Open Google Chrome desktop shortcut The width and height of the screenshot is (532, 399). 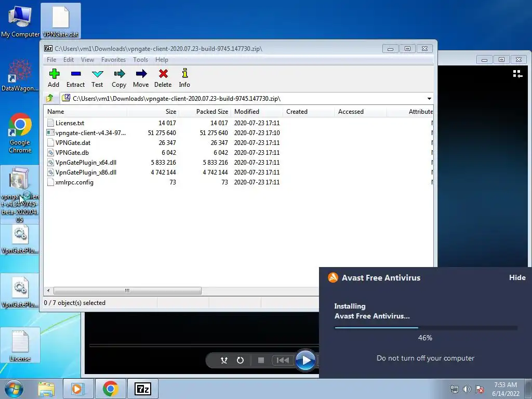coord(20,133)
